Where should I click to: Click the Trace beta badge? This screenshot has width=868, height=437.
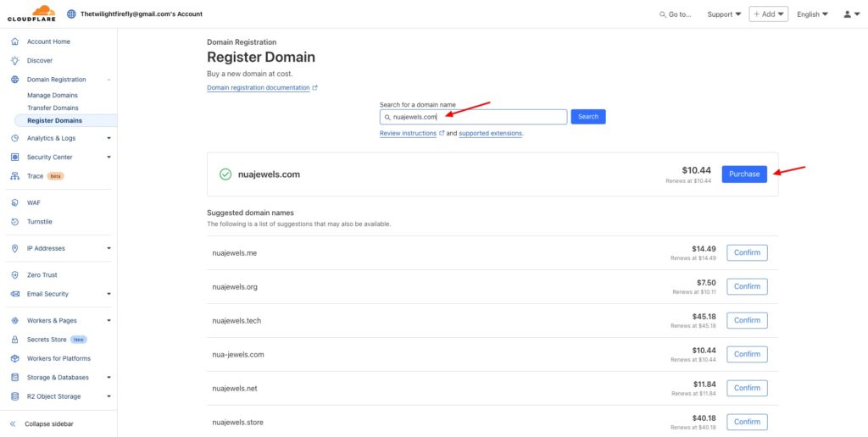coord(55,176)
